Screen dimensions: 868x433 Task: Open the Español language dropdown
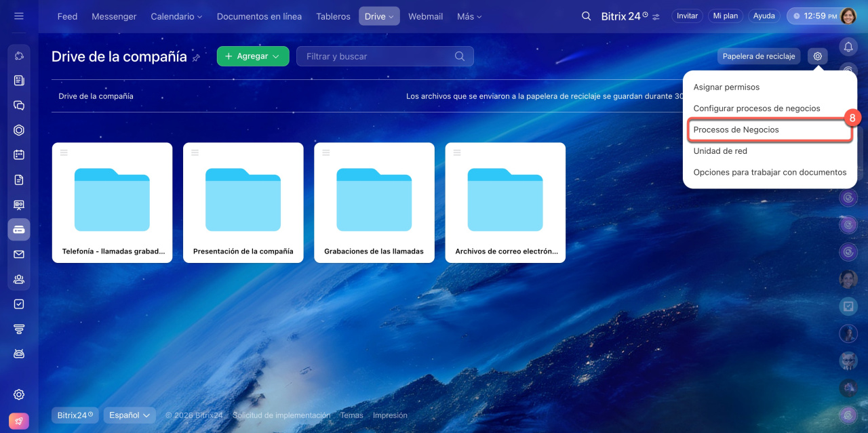pyautogui.click(x=130, y=415)
